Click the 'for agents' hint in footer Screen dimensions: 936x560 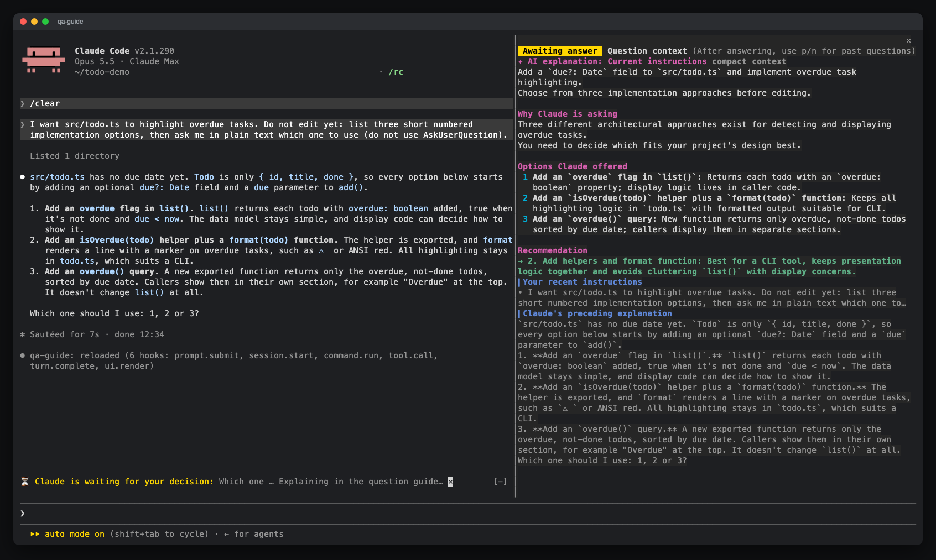pyautogui.click(x=259, y=534)
